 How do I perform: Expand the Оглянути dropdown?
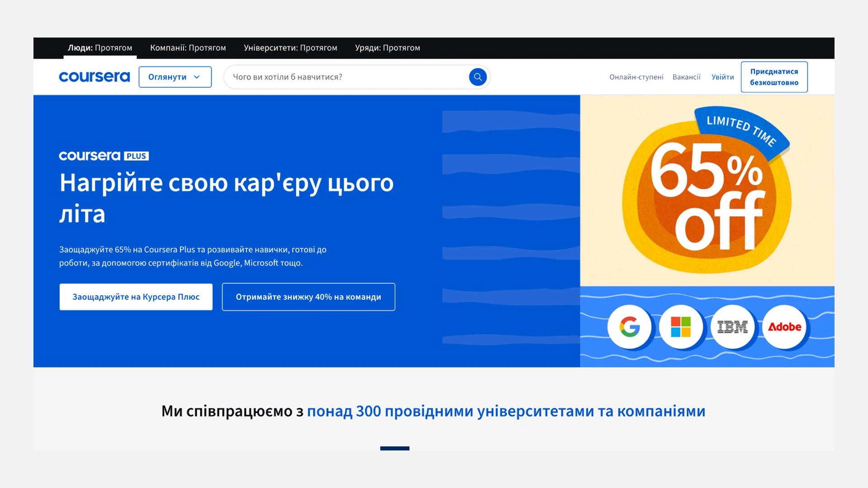point(175,77)
